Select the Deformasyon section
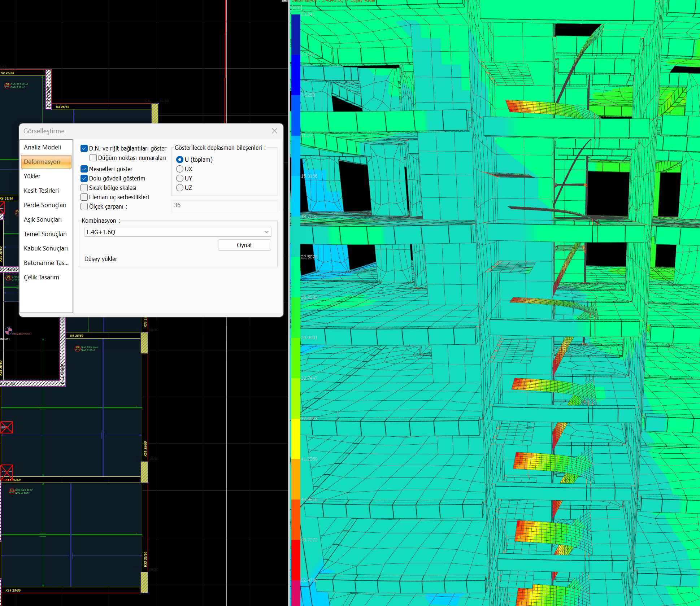Image resolution: width=700 pixels, height=606 pixels. [46, 162]
